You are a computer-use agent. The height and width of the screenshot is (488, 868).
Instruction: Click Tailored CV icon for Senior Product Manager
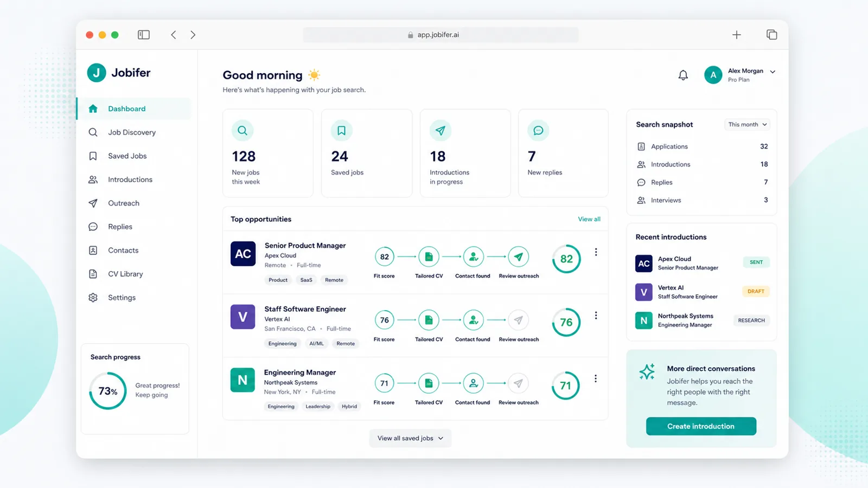pos(429,256)
